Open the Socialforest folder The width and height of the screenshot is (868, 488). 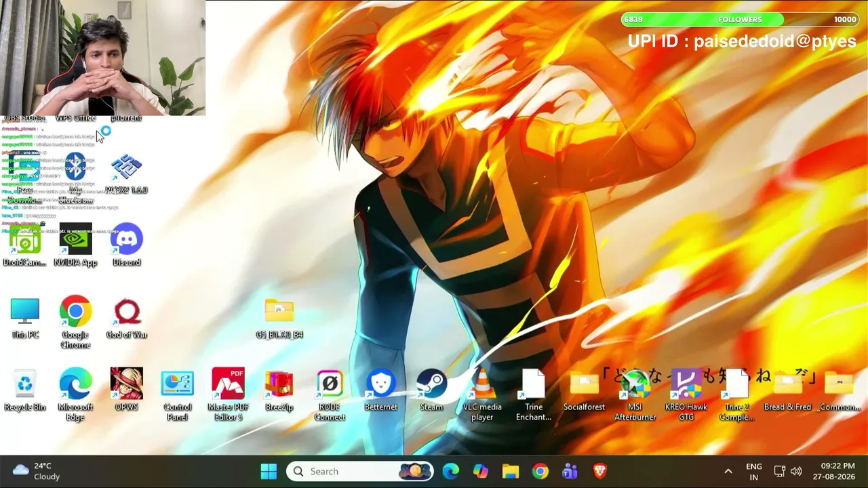click(x=584, y=390)
